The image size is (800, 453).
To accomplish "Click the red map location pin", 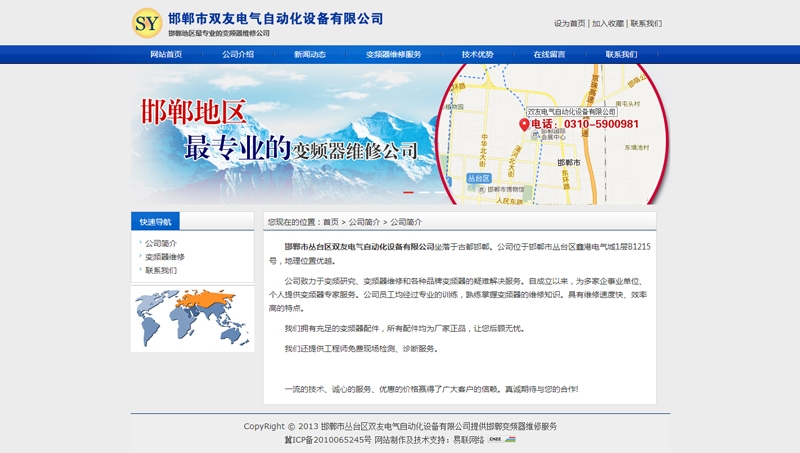I will tap(523, 124).
